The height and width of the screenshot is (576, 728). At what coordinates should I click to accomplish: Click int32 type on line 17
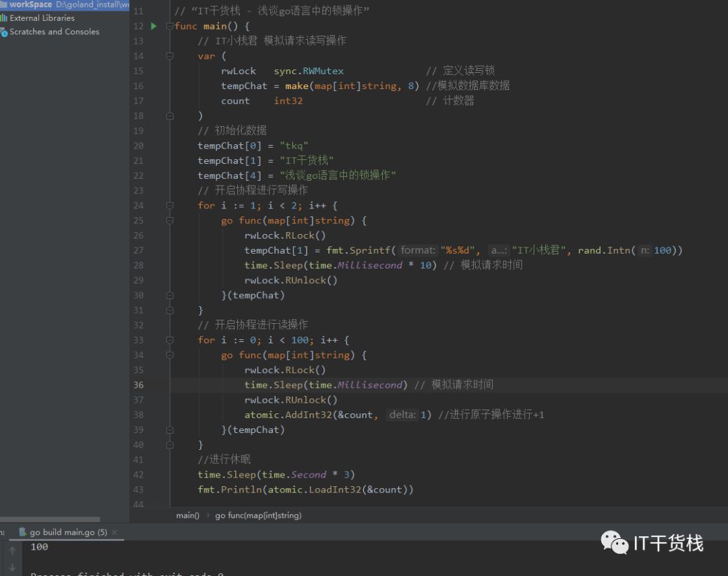[x=288, y=100]
